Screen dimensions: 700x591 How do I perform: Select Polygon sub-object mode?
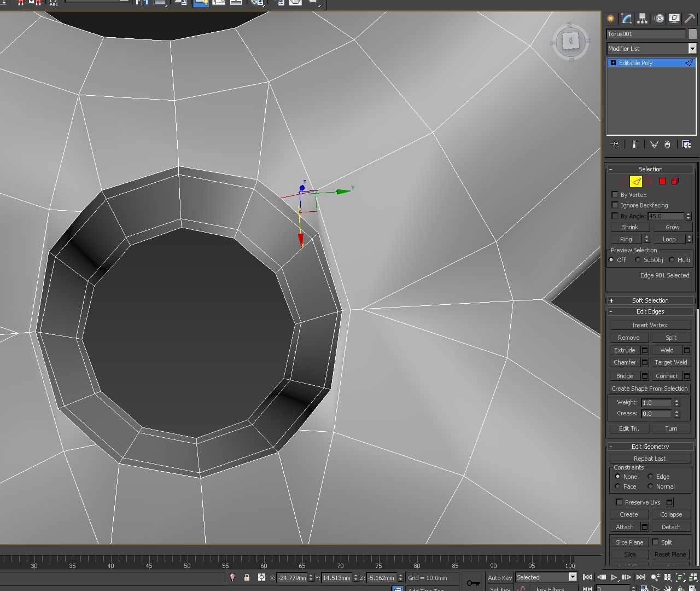[x=662, y=181]
